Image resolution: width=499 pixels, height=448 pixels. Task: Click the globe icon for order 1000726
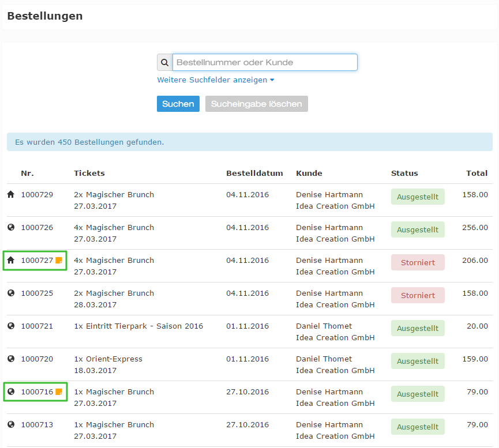11,227
